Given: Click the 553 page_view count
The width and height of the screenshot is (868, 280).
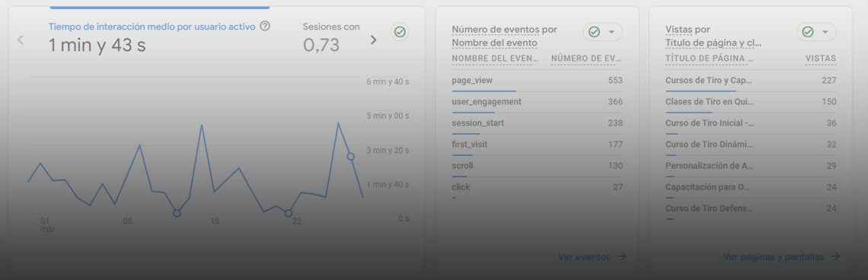Looking at the screenshot, I should click(x=615, y=81).
